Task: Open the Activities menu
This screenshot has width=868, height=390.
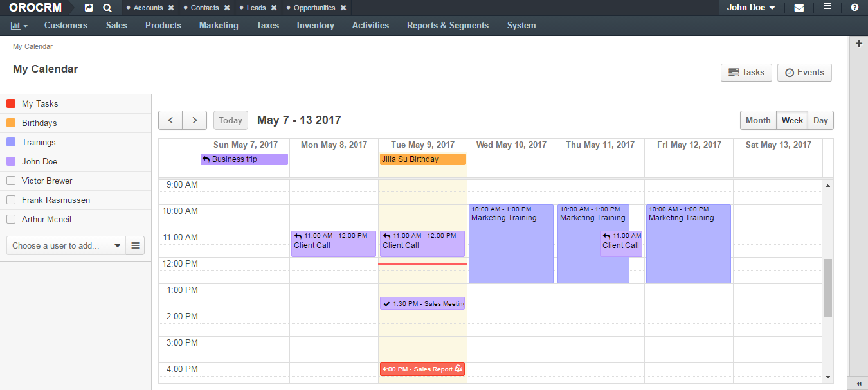Action: click(x=370, y=26)
